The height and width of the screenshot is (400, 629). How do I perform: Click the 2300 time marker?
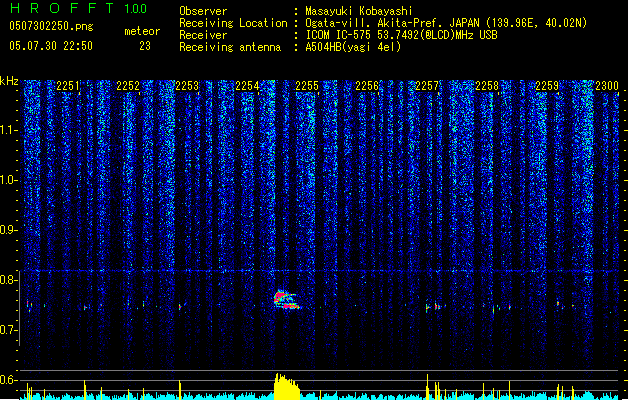607,86
